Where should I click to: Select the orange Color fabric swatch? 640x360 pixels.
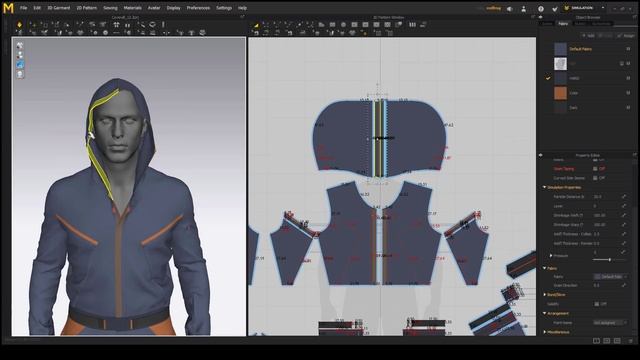click(x=560, y=93)
